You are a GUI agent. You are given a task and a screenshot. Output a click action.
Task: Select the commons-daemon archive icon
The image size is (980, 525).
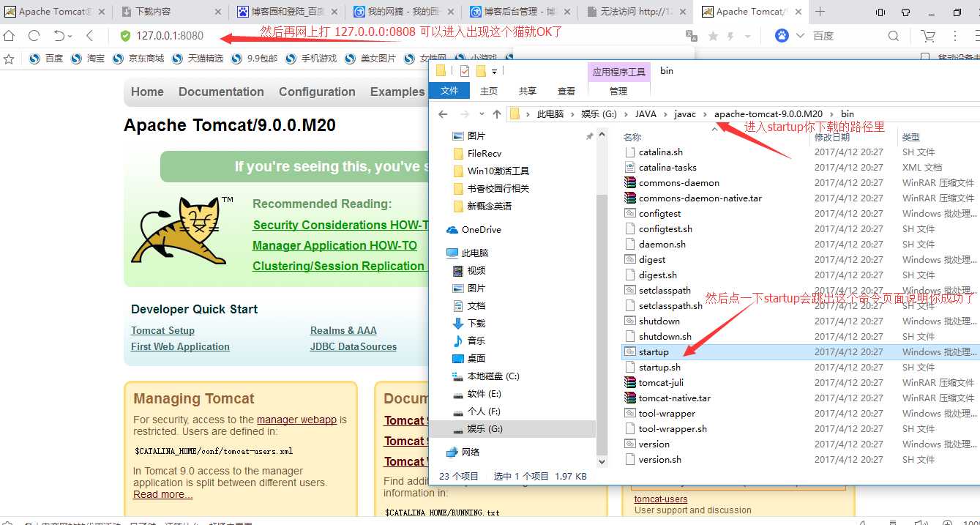coord(629,183)
